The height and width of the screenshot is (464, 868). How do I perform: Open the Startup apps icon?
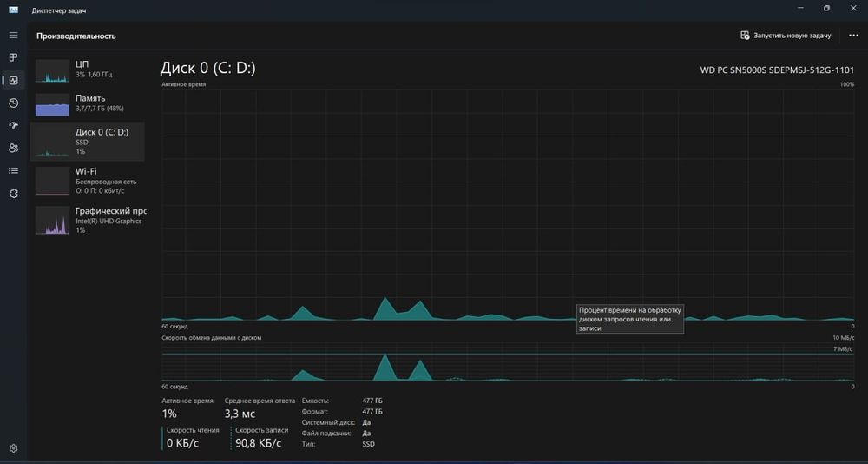pyautogui.click(x=14, y=126)
